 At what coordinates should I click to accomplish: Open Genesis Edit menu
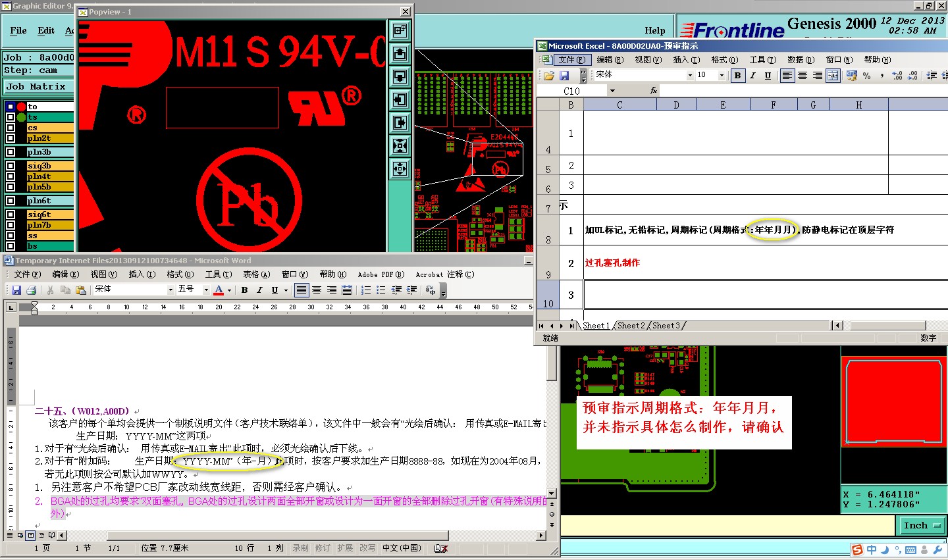point(46,31)
